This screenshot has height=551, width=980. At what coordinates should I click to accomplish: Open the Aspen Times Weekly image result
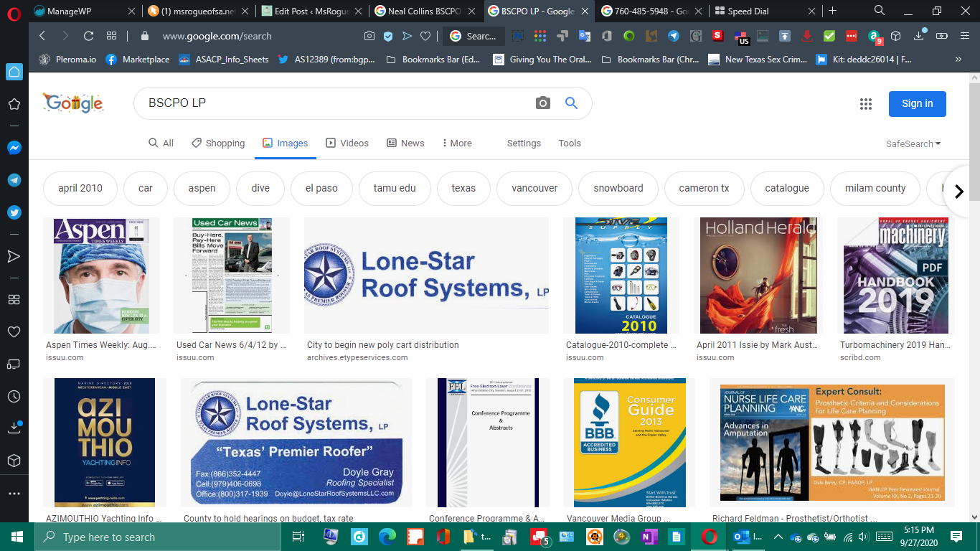click(101, 276)
